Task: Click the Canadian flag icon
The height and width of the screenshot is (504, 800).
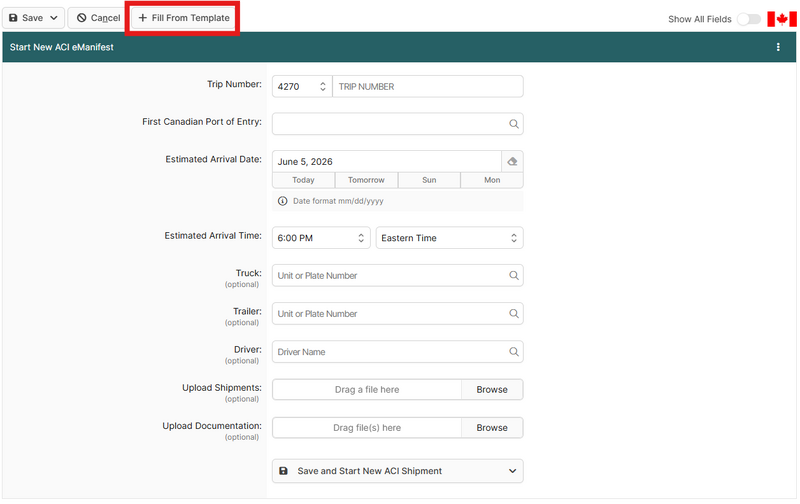Action: coord(782,19)
